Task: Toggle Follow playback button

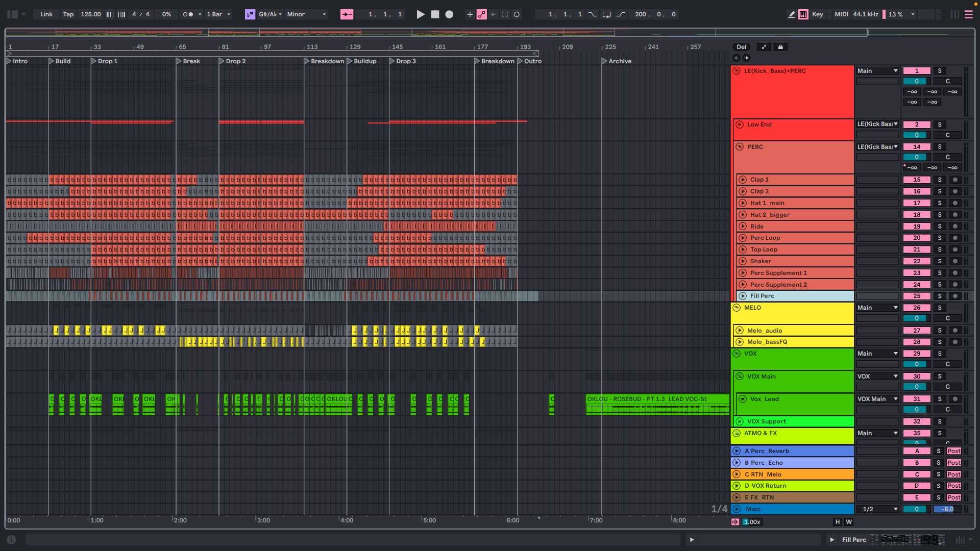Action: [347, 14]
